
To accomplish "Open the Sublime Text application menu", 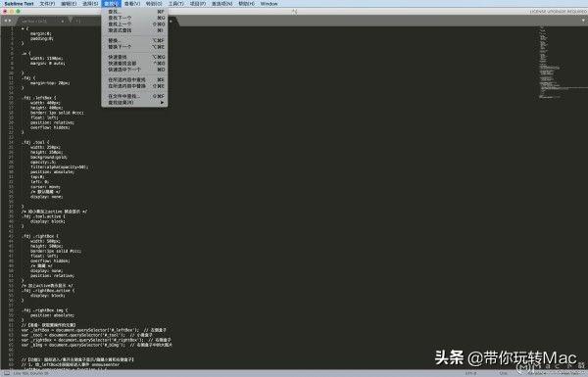I will click(19, 4).
